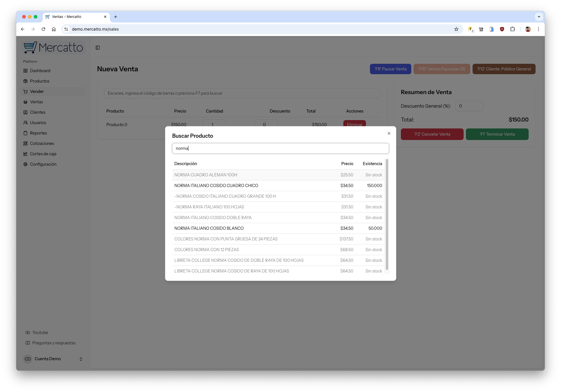Click Eliminar for Producto 0
Screen dimensions: 561x392
[x=355, y=124]
